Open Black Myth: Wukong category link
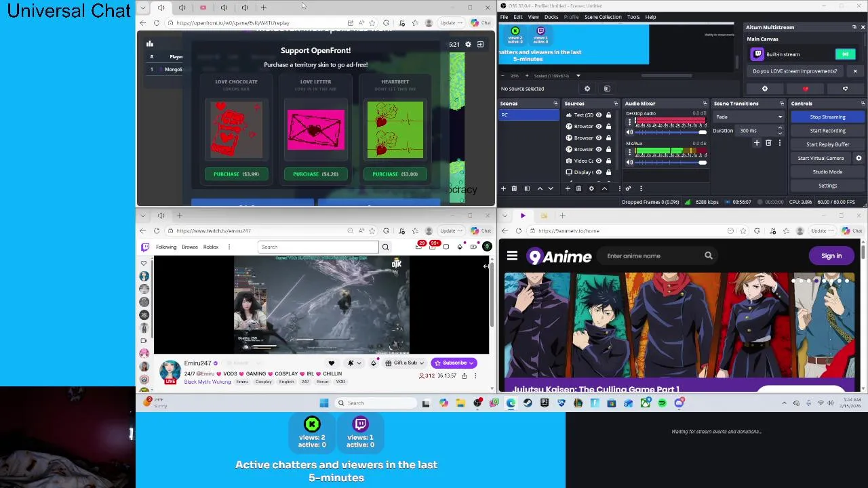The width and height of the screenshot is (868, 488). click(x=207, y=382)
